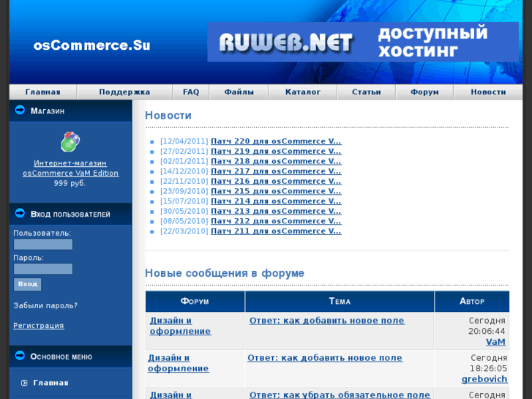Click the osCommerce shop product icon
Screen dimensions: 532x399
70,141
